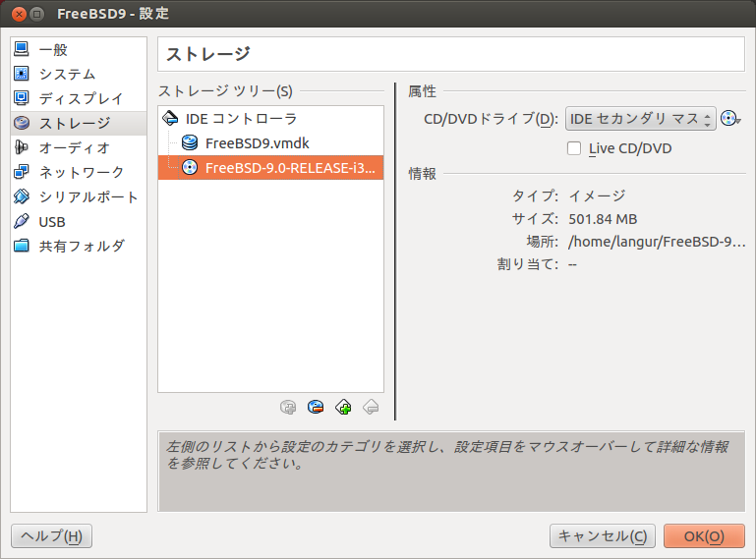Click the ヘルプ(H) button
Screen dimensions: 756x559
click(51, 535)
